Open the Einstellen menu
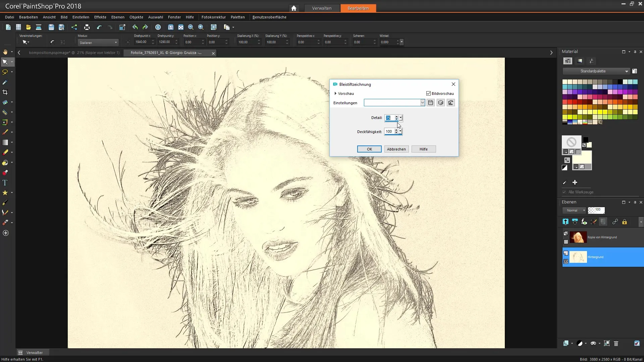This screenshot has width=644, height=362. pos(80,17)
